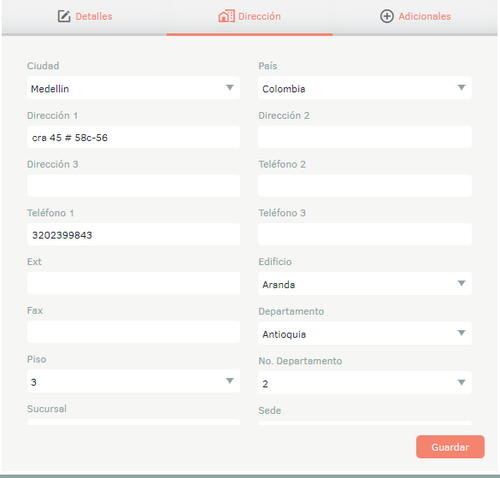Switch to the Detalles tab

point(85,16)
